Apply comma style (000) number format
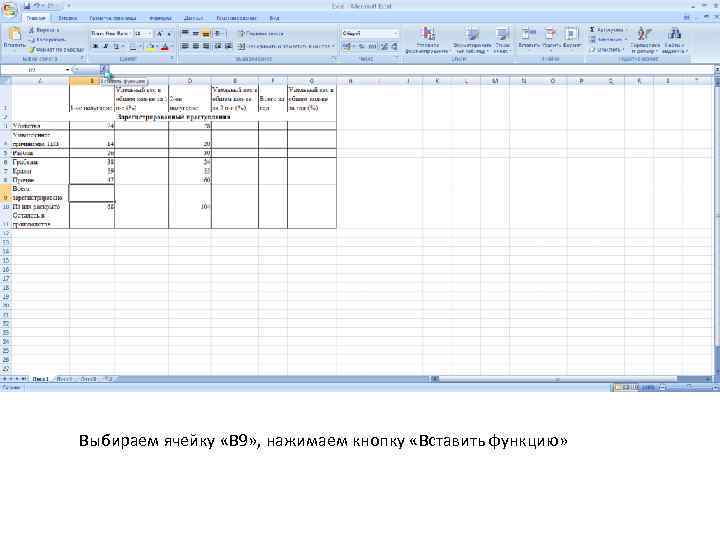Viewport: 720px width, 540px height. [x=372, y=46]
